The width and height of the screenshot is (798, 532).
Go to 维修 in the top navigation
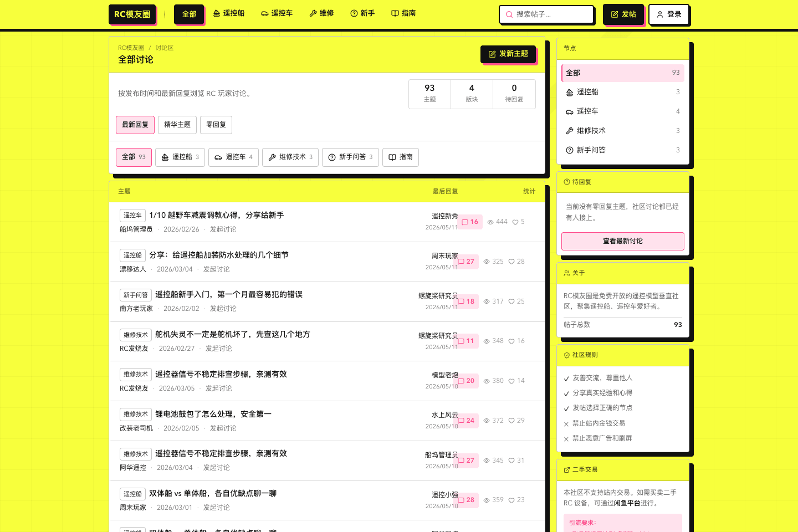(x=321, y=13)
